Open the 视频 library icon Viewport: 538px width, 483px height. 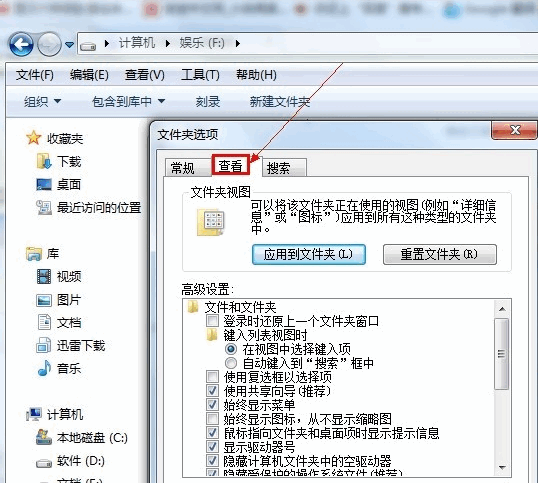(44, 276)
